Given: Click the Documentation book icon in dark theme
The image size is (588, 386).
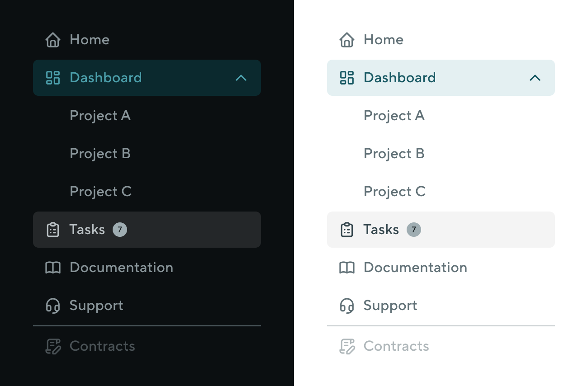Looking at the screenshot, I should (53, 267).
